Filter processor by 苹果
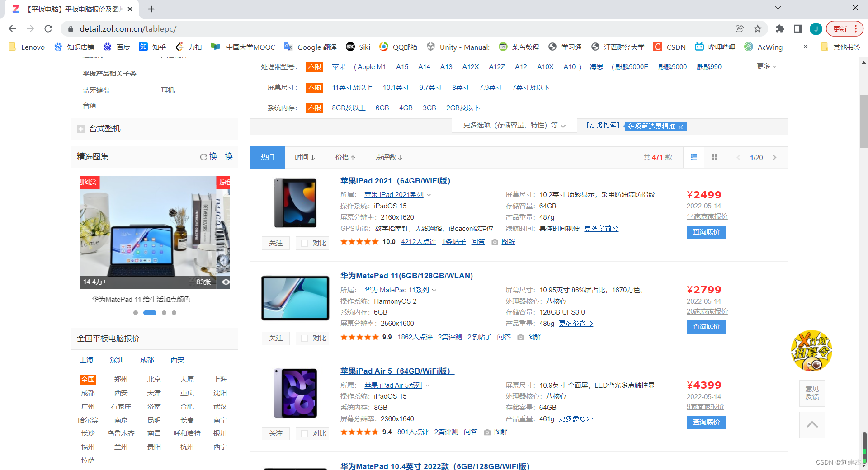Image resolution: width=868 pixels, height=470 pixels. (x=339, y=67)
